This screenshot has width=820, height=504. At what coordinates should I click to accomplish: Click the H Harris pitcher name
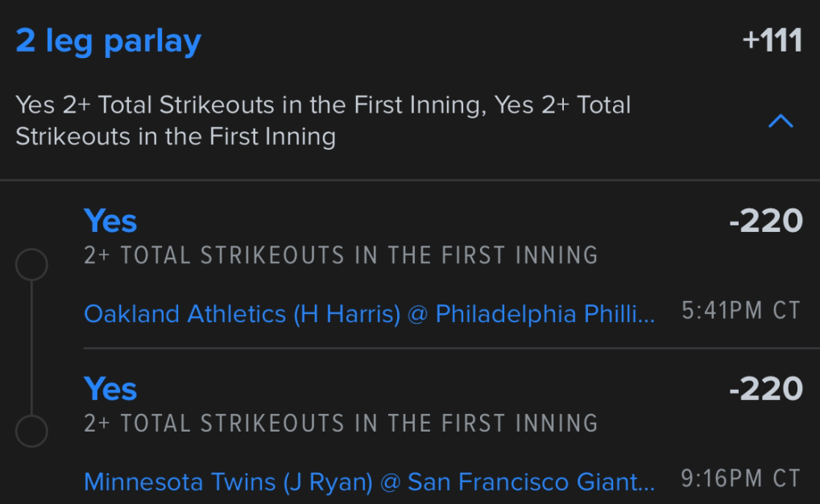coord(347,313)
